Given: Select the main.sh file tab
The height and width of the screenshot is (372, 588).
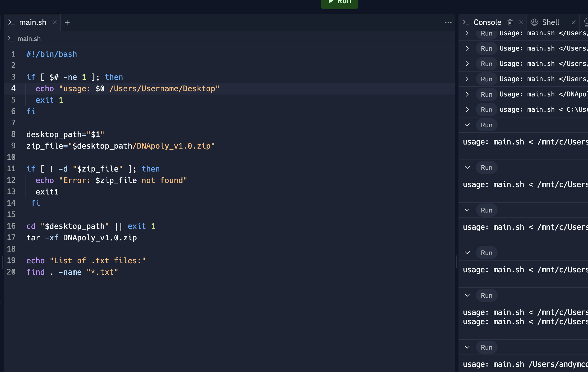Looking at the screenshot, I should [32, 22].
